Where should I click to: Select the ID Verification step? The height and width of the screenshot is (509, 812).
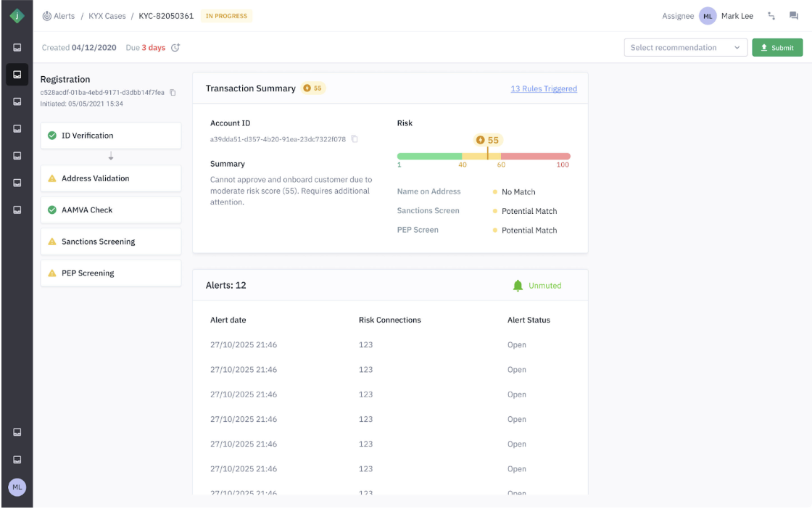(110, 136)
